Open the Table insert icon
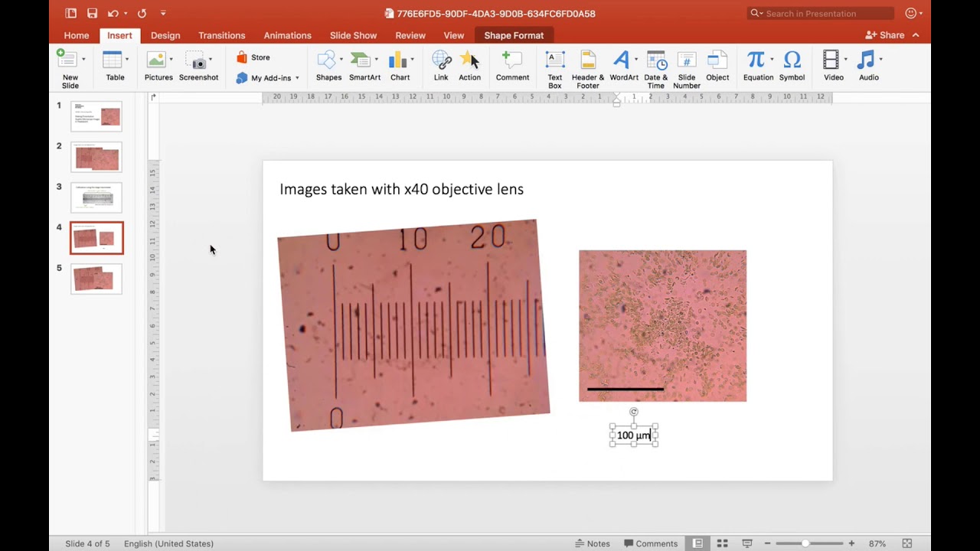980x551 pixels. pyautogui.click(x=113, y=60)
